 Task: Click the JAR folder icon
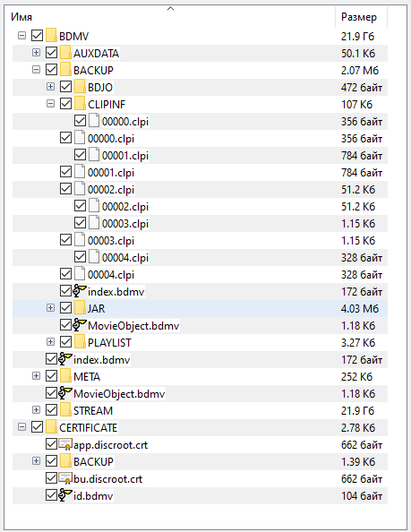pyautogui.click(x=80, y=308)
